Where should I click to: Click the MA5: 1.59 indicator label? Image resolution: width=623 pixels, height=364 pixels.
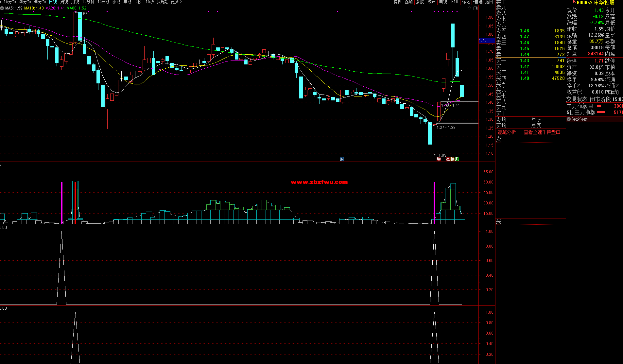point(14,8)
